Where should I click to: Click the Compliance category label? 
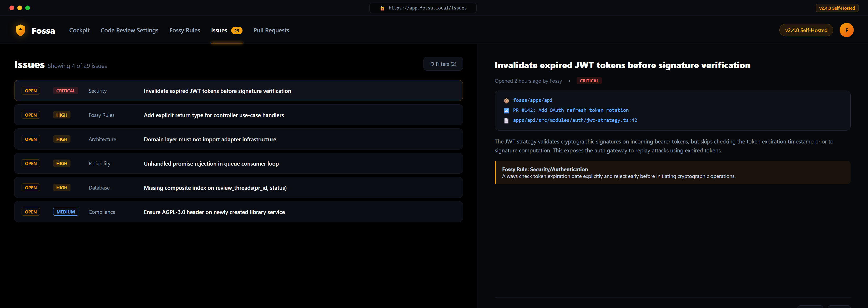point(102,212)
